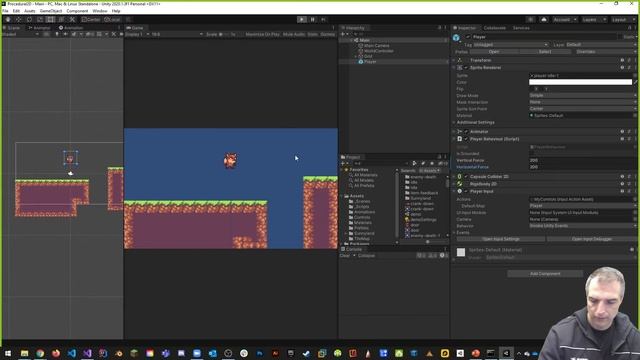Select Main Camera in Hierarchy
Screen dimensions: 640x360
click(x=376, y=46)
